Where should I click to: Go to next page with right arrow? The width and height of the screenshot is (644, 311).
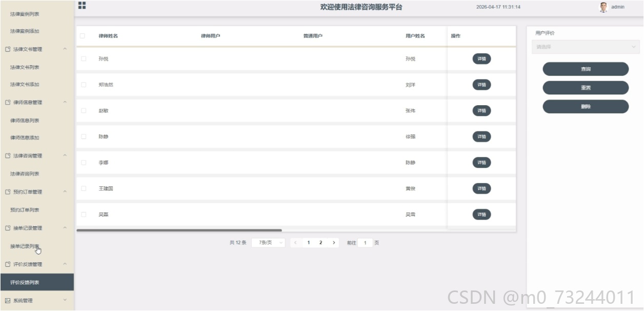[334, 243]
